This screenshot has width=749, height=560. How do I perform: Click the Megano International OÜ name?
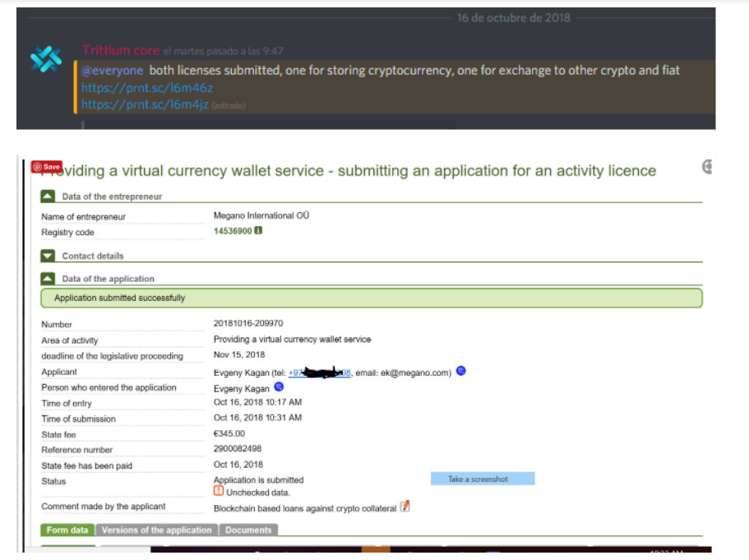click(x=261, y=215)
